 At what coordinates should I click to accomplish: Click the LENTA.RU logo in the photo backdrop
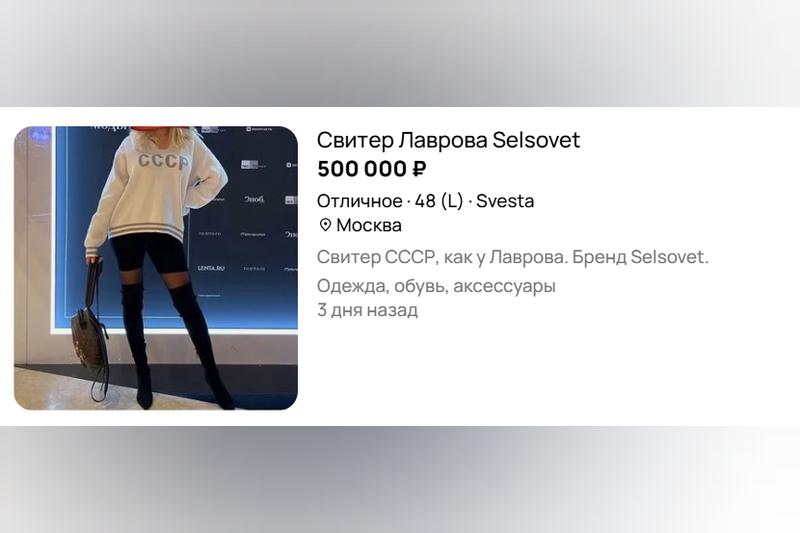click(211, 268)
